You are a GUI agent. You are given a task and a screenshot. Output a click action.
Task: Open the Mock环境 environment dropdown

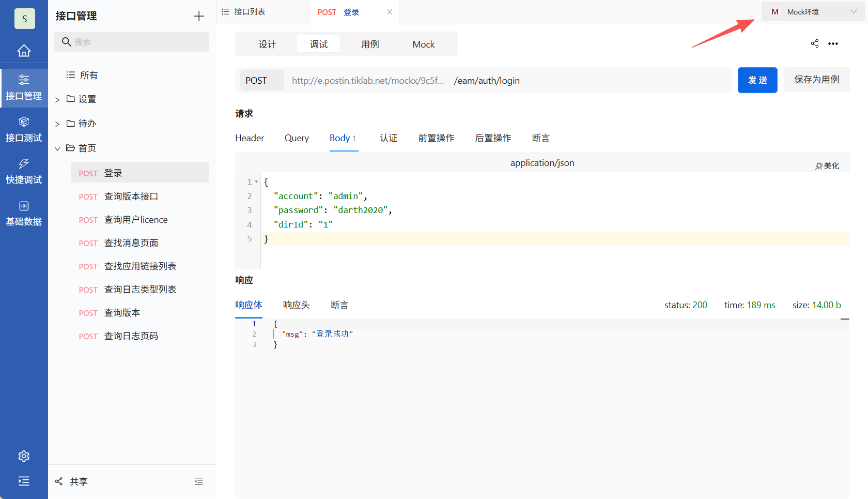pyautogui.click(x=813, y=12)
